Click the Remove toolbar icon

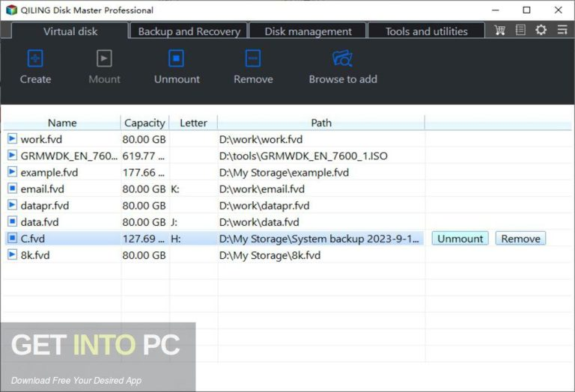(x=253, y=58)
